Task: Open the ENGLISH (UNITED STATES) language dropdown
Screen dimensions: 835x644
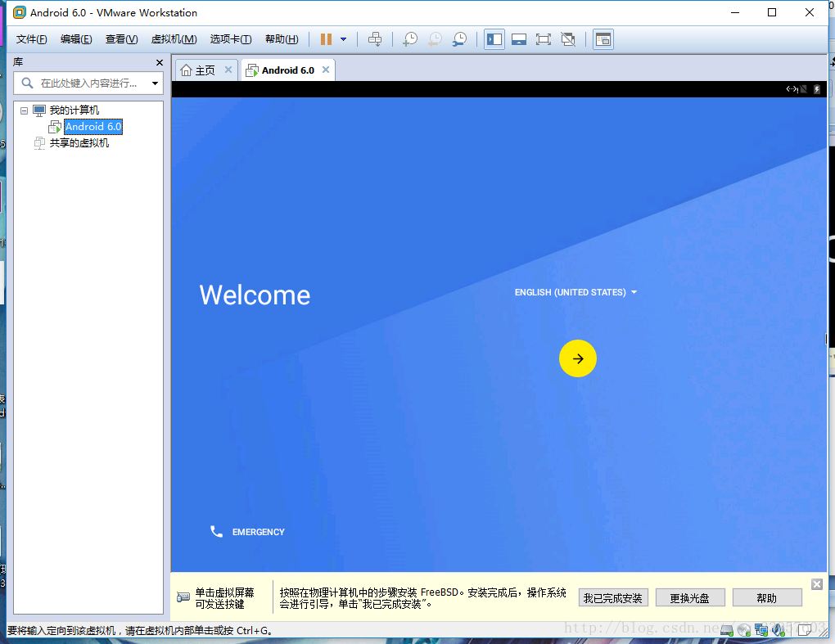Action: [575, 292]
